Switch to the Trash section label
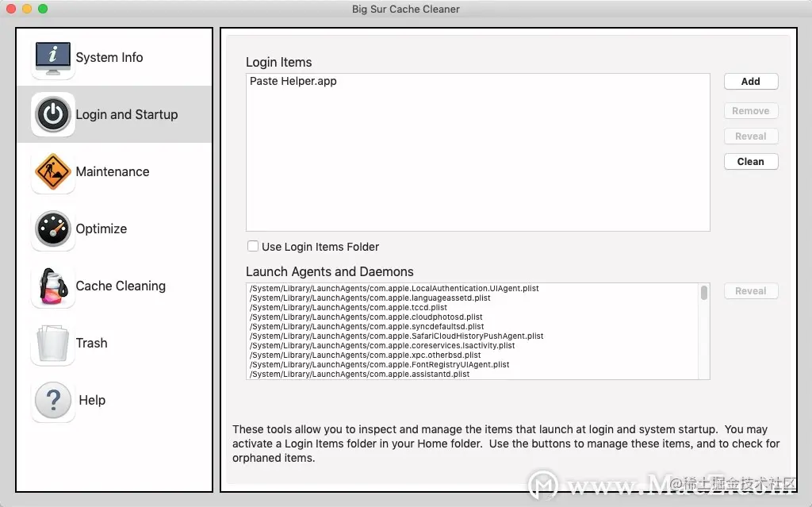812x507 pixels. [92, 344]
